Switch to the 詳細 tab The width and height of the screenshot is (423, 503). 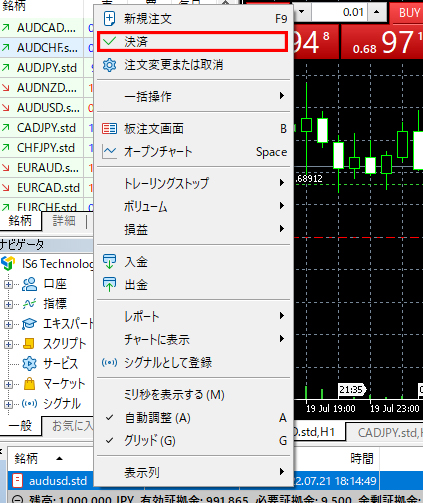[64, 221]
